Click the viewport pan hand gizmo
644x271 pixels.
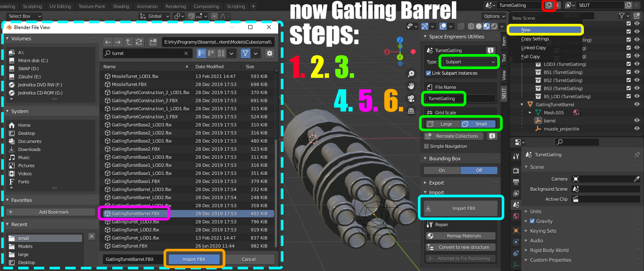pos(411,86)
